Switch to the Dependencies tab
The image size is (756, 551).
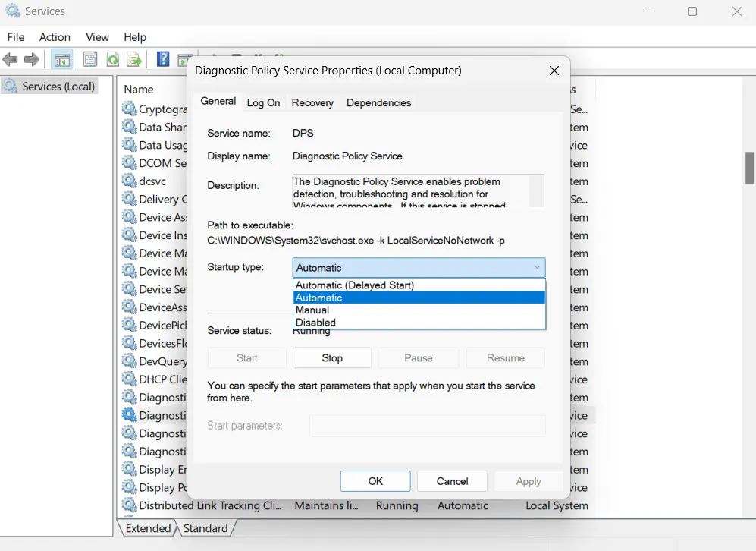coord(379,102)
